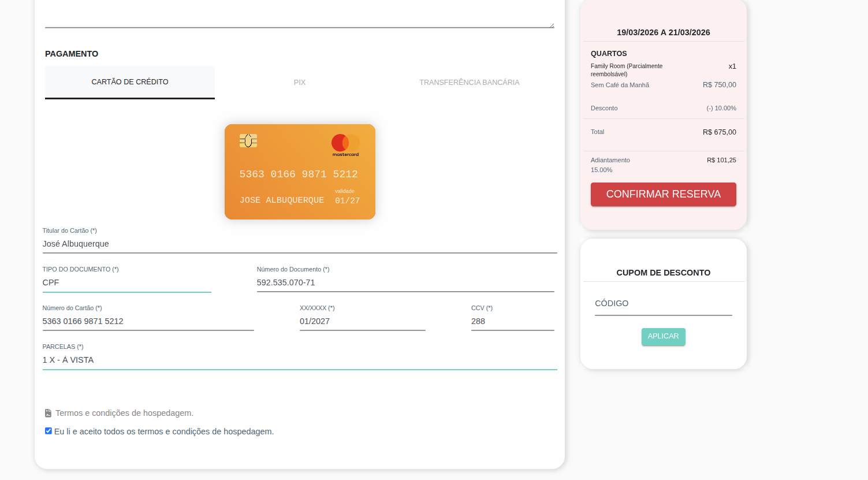
Task: Select the Transferência Bancária tab
Action: (x=469, y=83)
